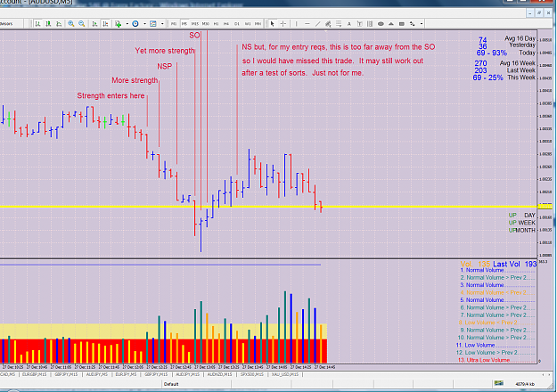Viewport: 557px width, 392px height.
Task: Switch to the EURJPY,M5 chart tab
Action: coord(126,374)
